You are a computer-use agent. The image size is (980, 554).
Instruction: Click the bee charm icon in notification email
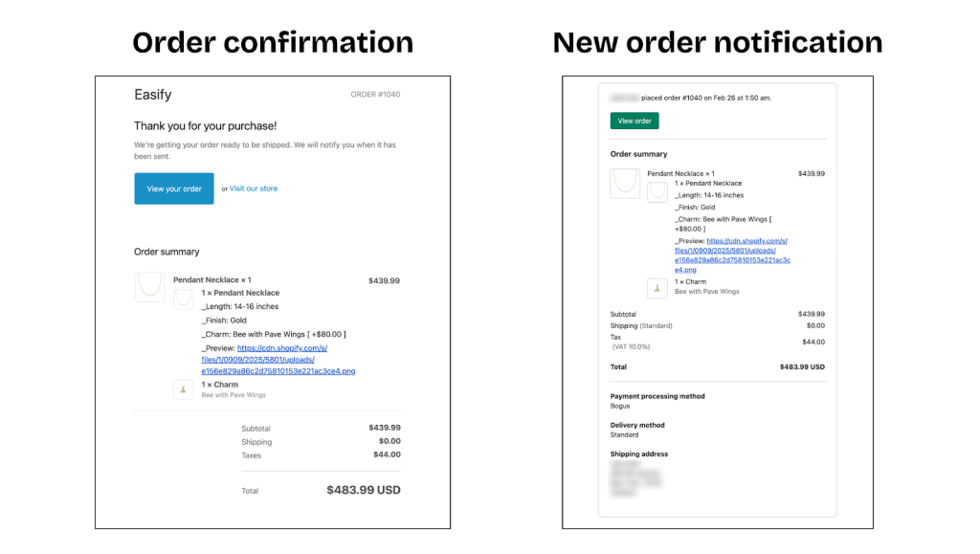[657, 287]
